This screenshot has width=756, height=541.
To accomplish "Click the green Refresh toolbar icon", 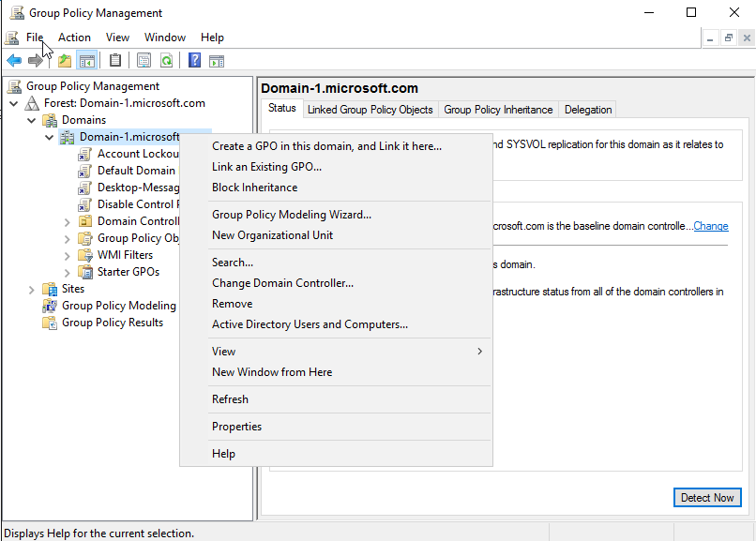I will tap(166, 61).
